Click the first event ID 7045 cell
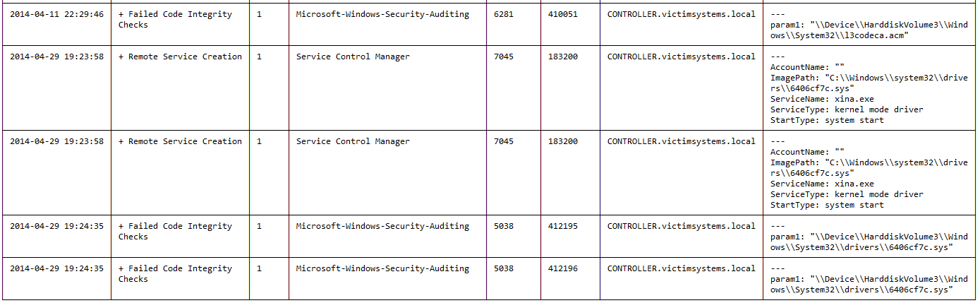Screen dimensions: 980x303 (x=503, y=57)
